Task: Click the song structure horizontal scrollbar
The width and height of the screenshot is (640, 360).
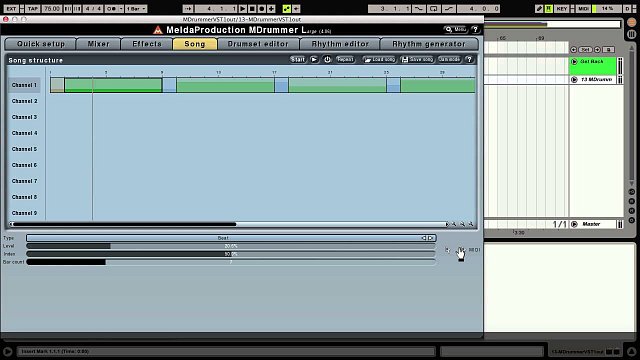Action: tap(229, 224)
